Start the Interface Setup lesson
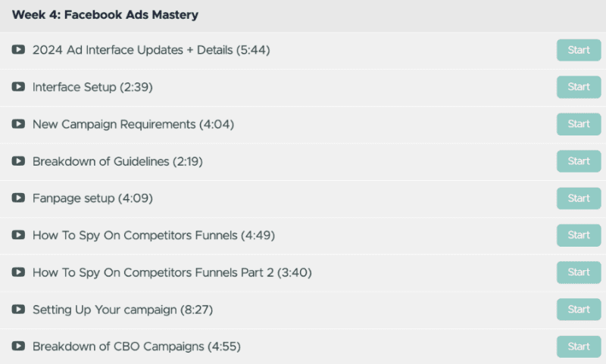The image size is (606, 364). [x=579, y=87]
